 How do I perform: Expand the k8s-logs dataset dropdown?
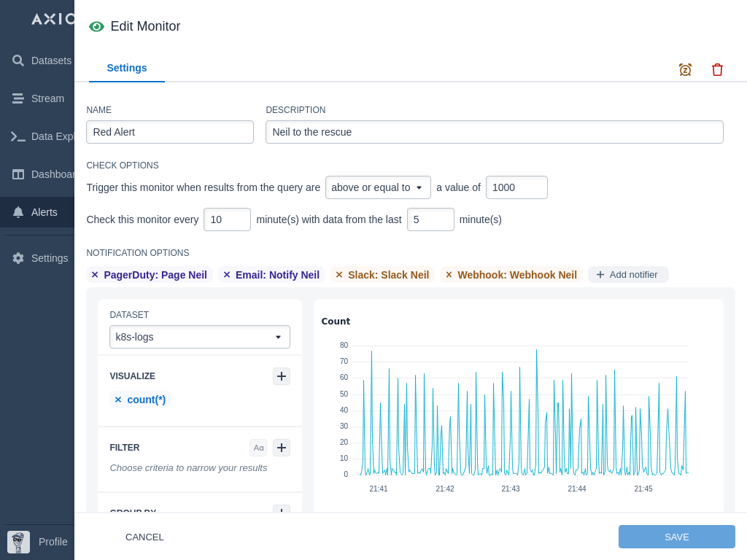point(199,337)
